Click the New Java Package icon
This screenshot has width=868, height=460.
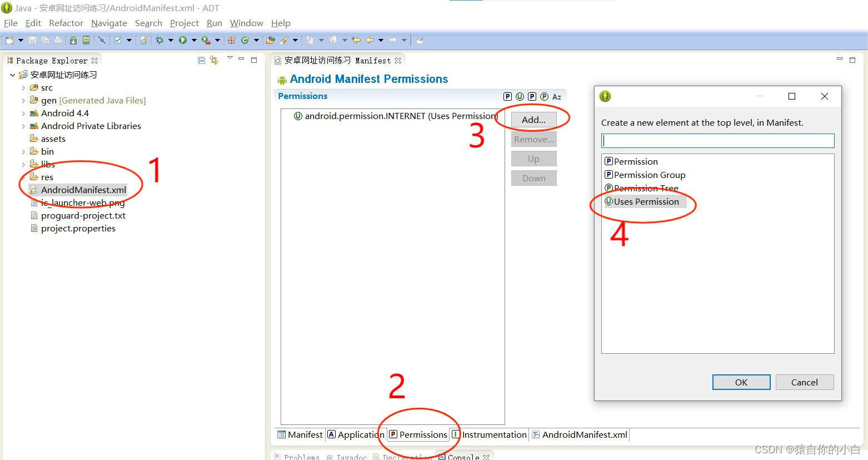232,40
